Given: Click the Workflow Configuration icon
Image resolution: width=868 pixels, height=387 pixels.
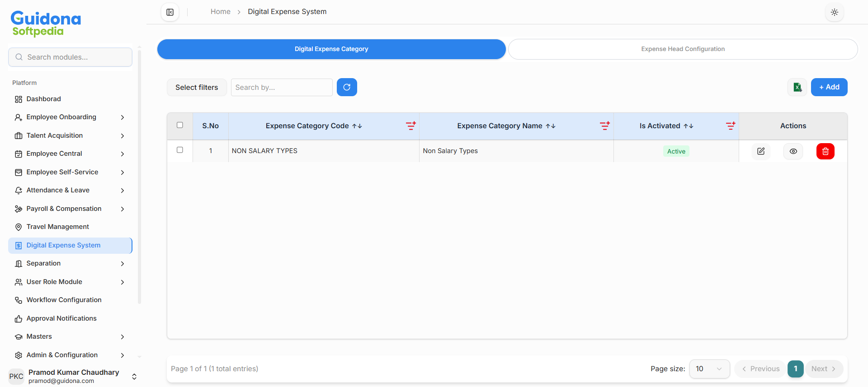Looking at the screenshot, I should (19, 300).
